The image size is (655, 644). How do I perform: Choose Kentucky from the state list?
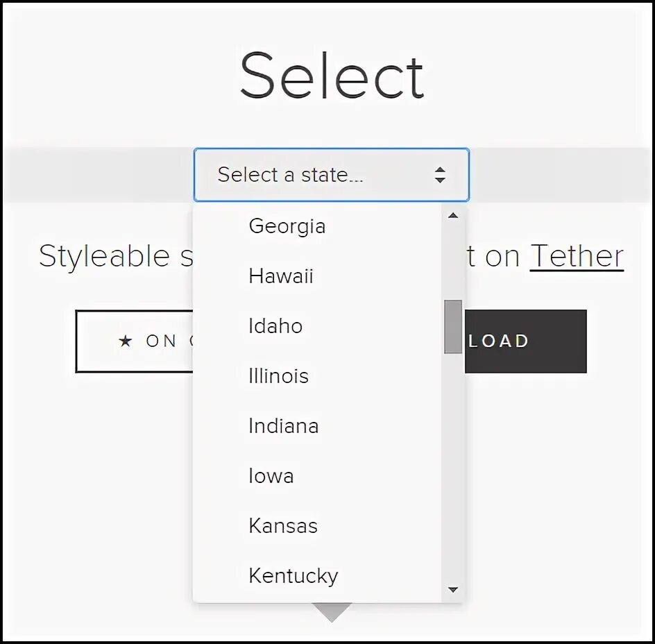tap(294, 576)
